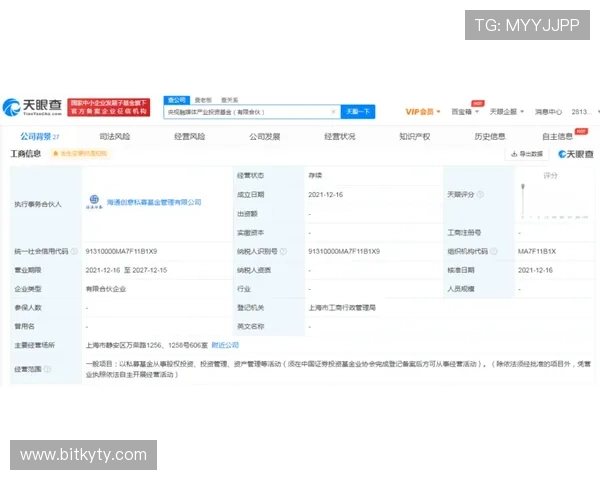Select the 执行事务合伙人 label cell

(x=46, y=204)
